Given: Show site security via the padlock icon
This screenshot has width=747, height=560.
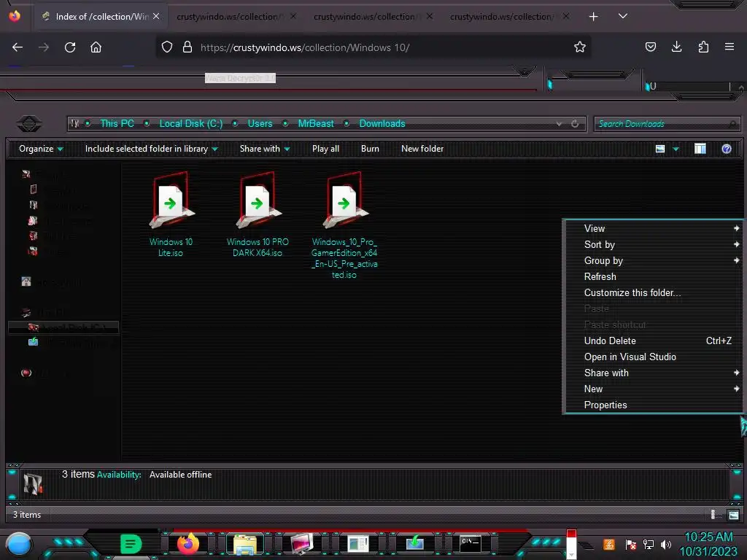Looking at the screenshot, I should [x=187, y=47].
